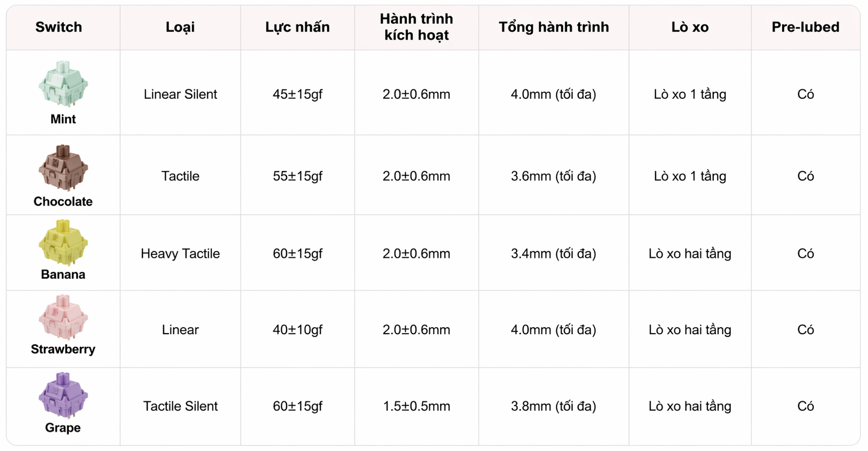Click the Chocolate switch image
This screenshot has height=451, width=868.
[63, 168]
